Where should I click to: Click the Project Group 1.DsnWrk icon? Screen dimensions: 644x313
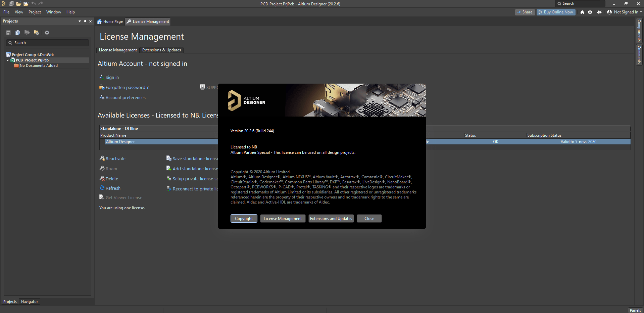8,55
